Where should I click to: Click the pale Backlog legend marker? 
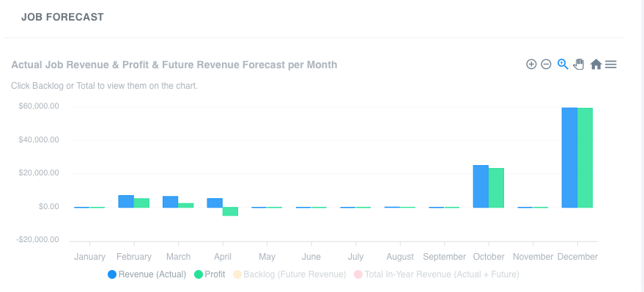[x=237, y=274]
